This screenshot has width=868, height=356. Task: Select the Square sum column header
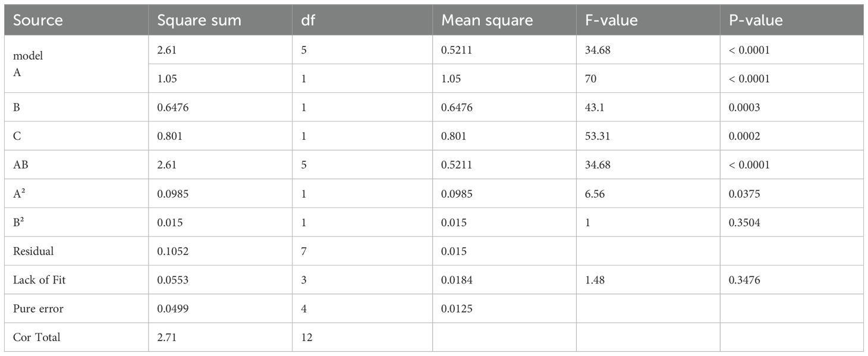(199, 21)
